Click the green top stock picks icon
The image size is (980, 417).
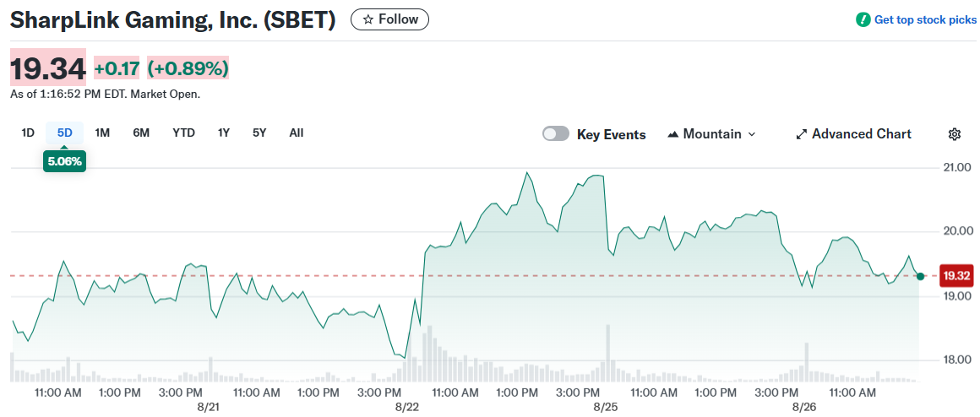[863, 19]
